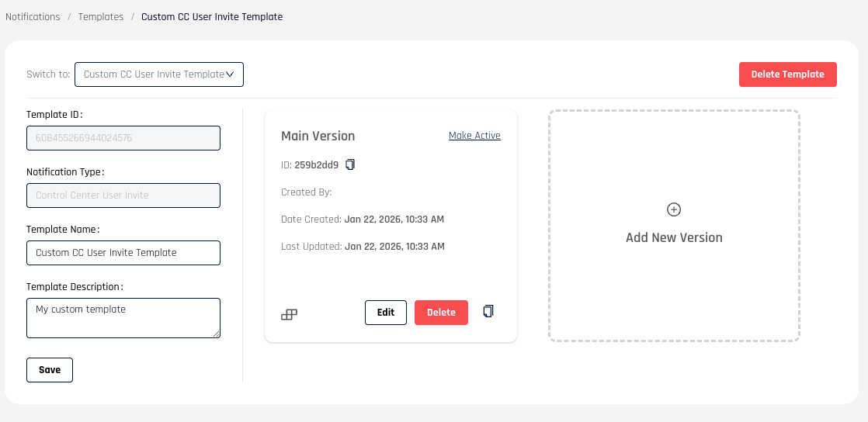Grab the Template Description resize handle

[217, 334]
